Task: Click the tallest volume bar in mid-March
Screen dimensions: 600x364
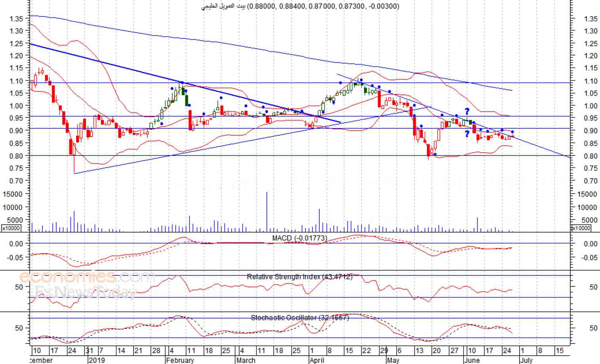Action: tap(267, 212)
